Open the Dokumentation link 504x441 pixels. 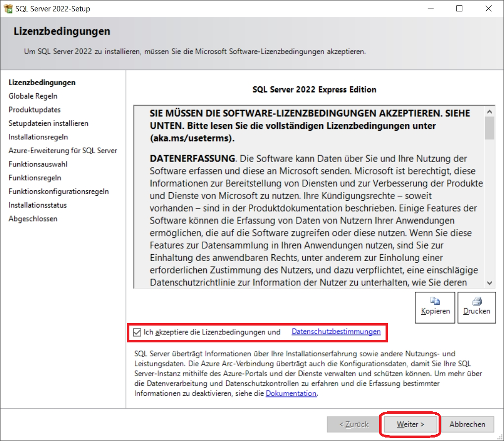pos(291,393)
